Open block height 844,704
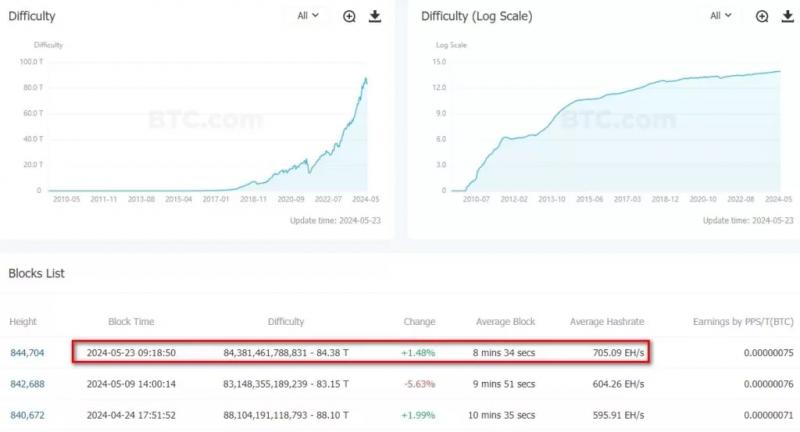The width and height of the screenshot is (800, 432). click(27, 352)
